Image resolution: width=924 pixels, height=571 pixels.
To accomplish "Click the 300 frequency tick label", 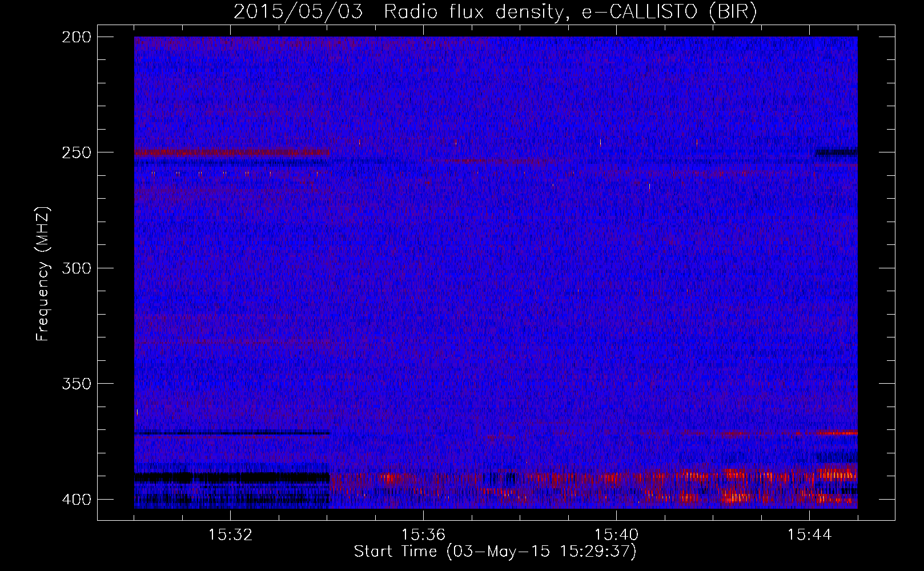I will coord(76,268).
